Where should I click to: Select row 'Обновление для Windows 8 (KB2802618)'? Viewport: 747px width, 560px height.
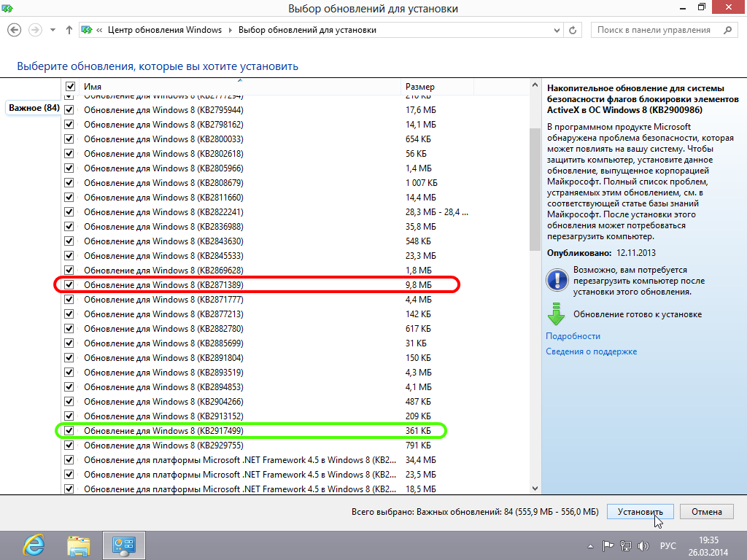point(295,154)
